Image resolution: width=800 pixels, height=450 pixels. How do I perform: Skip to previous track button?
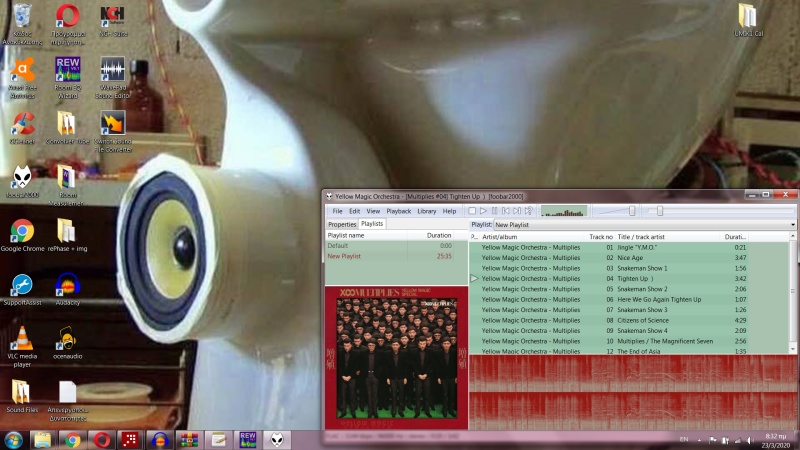506,211
